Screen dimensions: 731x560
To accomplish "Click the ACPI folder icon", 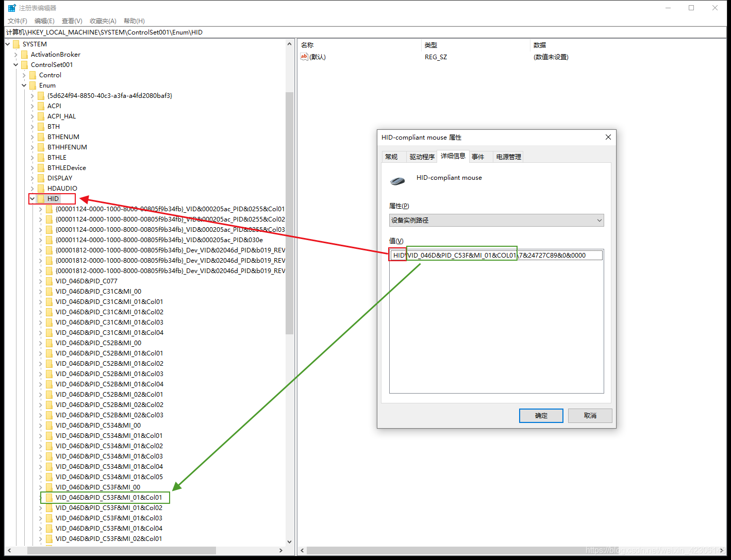I will 41,106.
